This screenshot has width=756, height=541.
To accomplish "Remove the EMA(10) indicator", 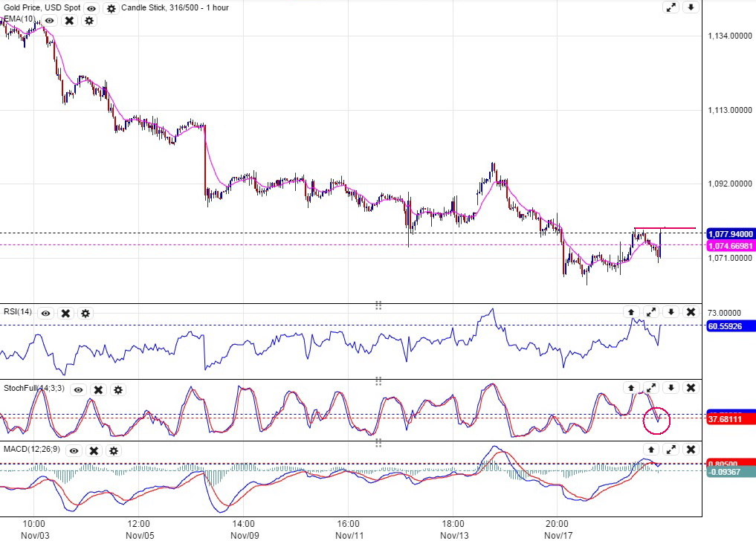I will click(x=69, y=21).
